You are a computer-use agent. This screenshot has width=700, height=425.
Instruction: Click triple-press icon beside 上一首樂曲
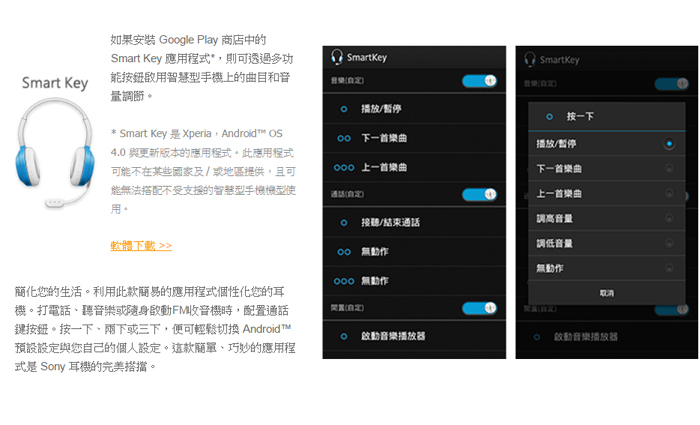(344, 167)
